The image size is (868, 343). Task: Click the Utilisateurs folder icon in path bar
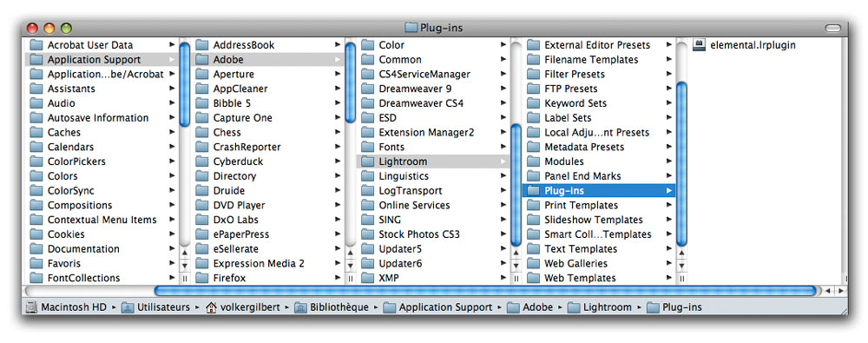(128, 307)
